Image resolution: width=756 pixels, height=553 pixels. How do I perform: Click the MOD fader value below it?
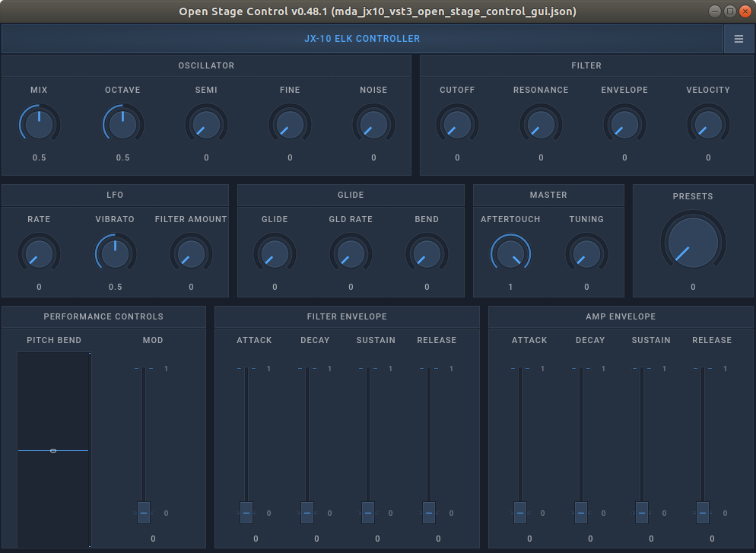click(153, 539)
